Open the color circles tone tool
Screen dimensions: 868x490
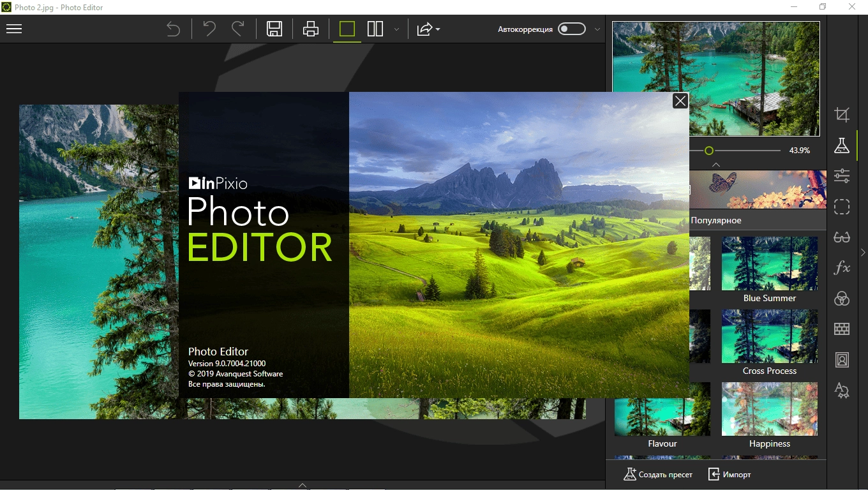click(x=842, y=299)
